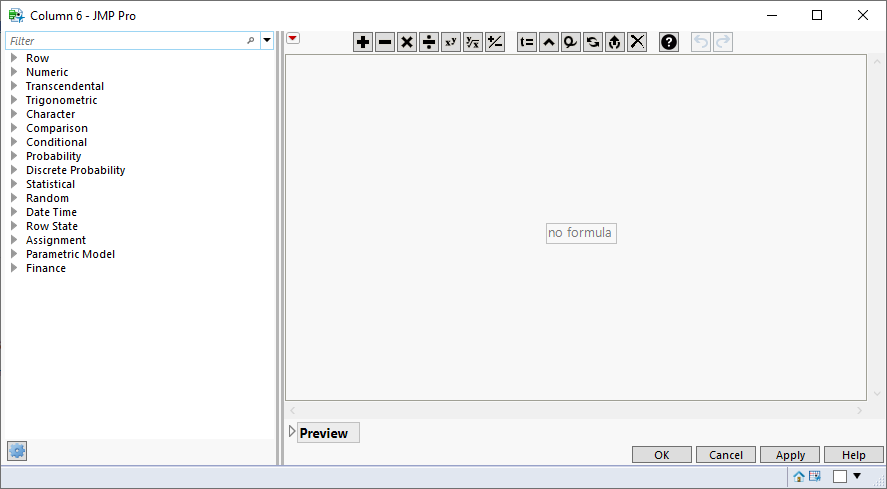Click the OK button

coord(662,454)
